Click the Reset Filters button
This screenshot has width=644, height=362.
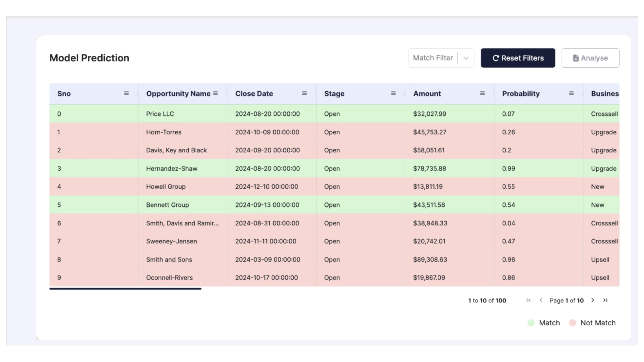click(x=518, y=58)
